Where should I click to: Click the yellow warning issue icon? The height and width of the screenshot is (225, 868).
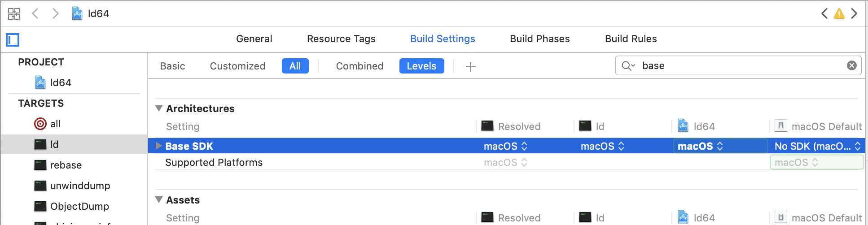point(839,14)
